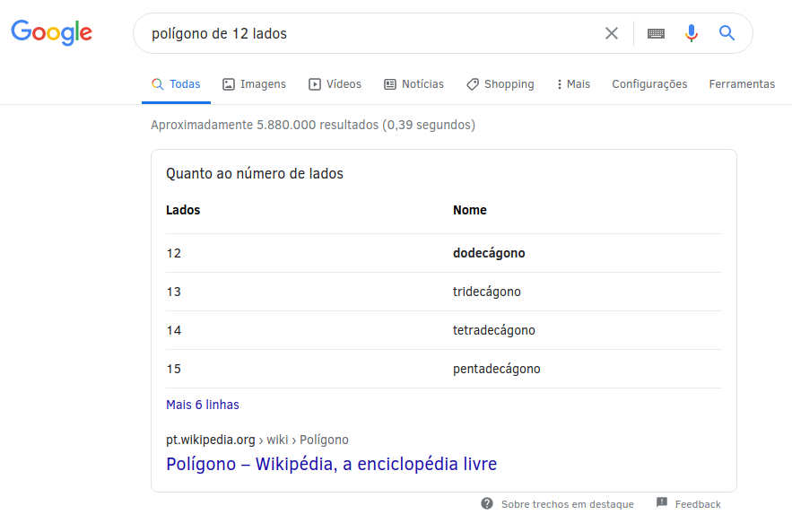
Task: Select the Shopping tab
Action: [x=500, y=84]
